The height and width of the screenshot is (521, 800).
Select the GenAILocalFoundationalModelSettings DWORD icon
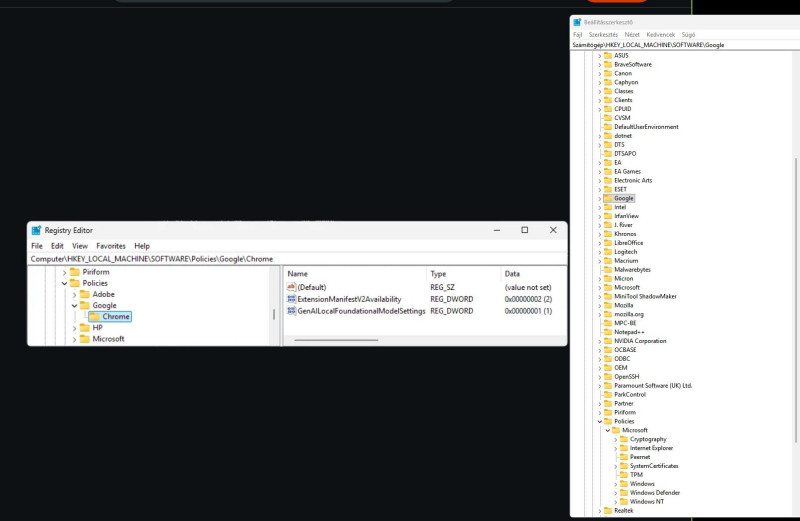[291, 311]
